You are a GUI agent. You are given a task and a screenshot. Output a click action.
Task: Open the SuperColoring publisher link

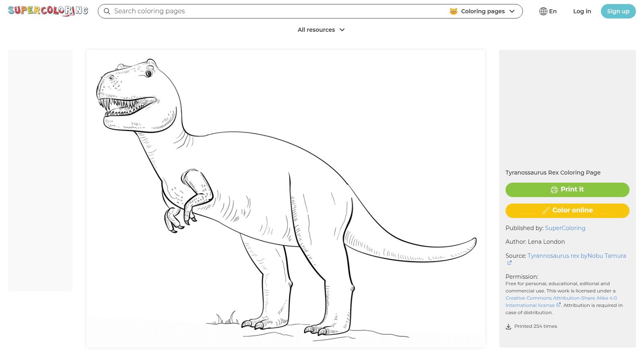click(565, 228)
